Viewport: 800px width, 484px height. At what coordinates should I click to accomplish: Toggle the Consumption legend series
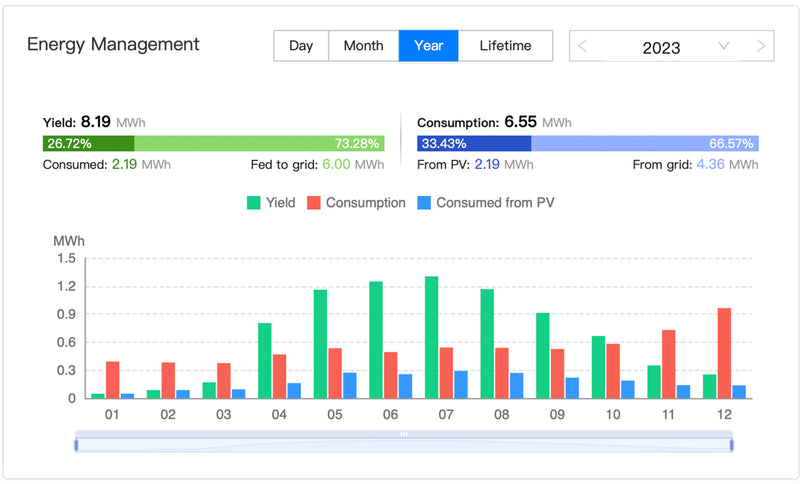tap(355, 203)
